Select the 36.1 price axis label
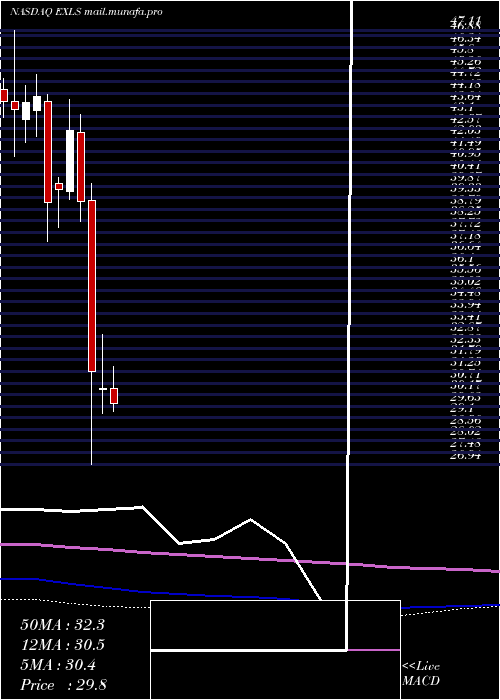Image resolution: width=500 pixels, height=700 pixels. tap(463, 258)
